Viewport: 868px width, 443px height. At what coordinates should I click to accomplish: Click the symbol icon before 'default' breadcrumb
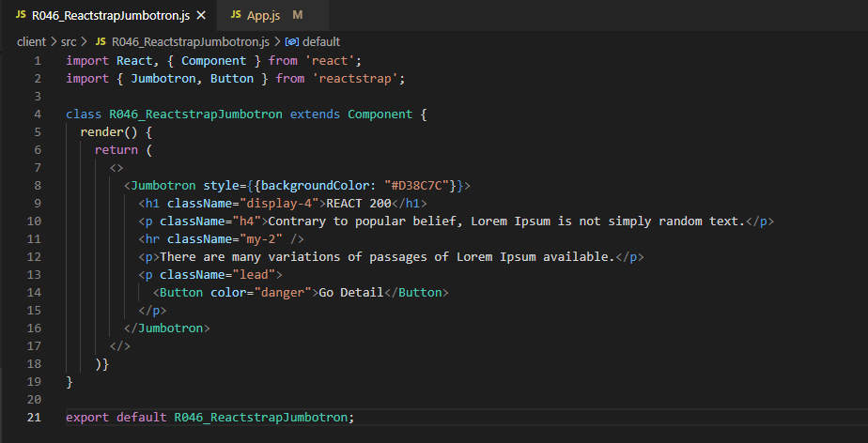pyautogui.click(x=292, y=41)
